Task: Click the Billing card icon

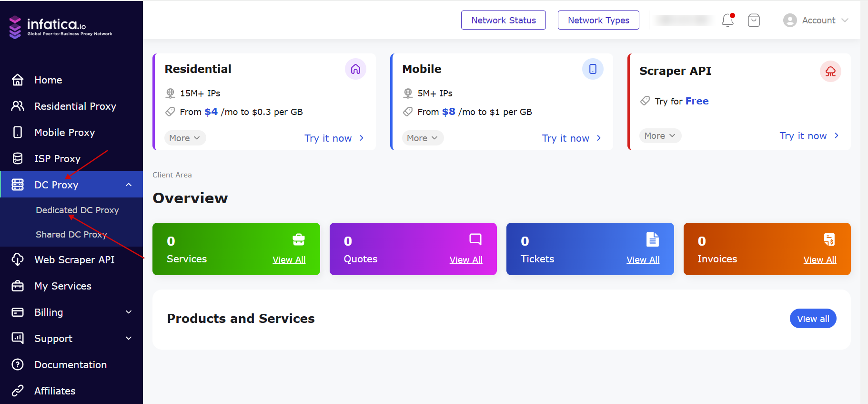Action: pos(18,312)
